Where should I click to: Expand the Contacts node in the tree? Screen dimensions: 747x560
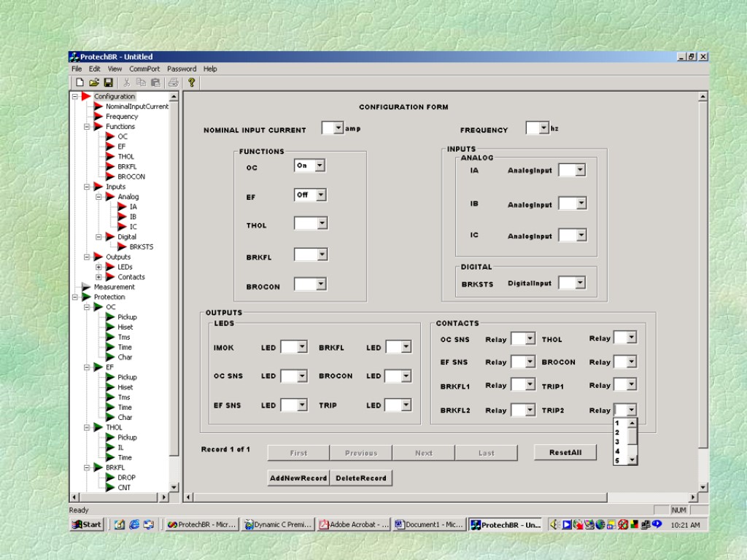tap(98, 277)
